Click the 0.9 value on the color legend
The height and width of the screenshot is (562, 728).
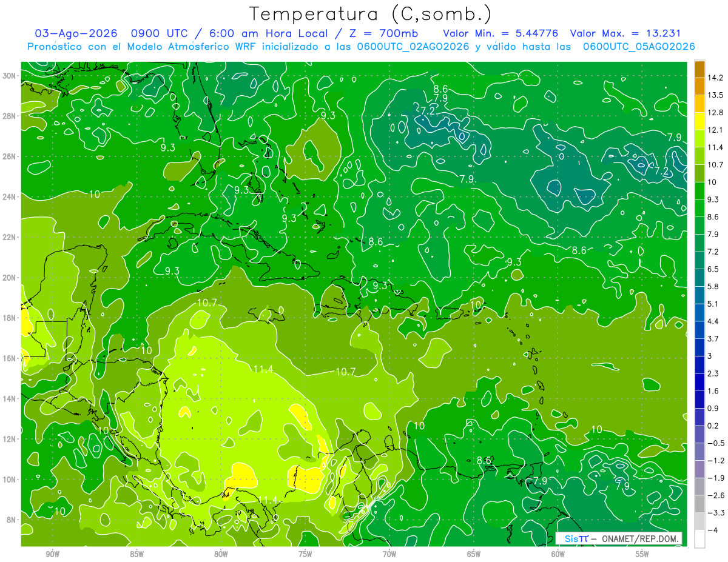click(x=713, y=408)
